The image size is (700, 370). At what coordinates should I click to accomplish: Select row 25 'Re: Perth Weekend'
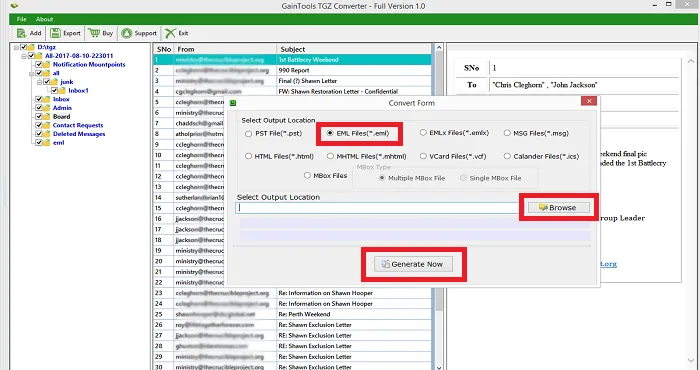coord(292,314)
